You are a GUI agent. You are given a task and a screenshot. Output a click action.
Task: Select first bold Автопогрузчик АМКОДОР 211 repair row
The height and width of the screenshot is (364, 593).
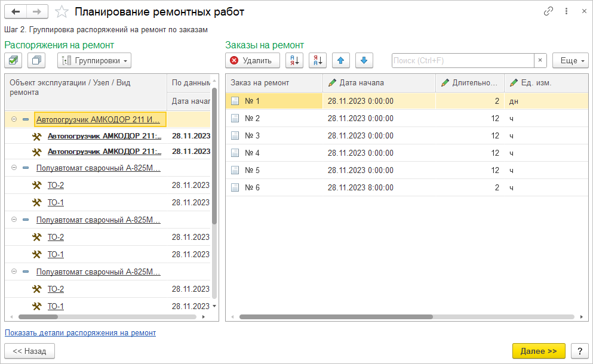pos(105,136)
